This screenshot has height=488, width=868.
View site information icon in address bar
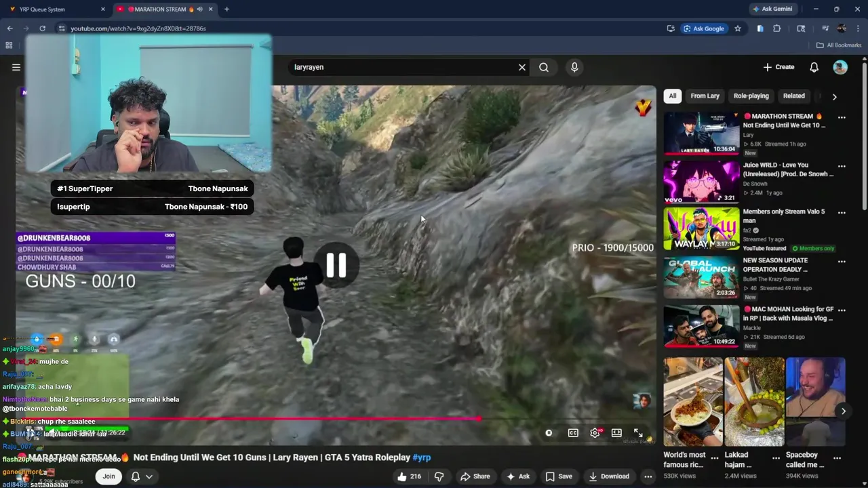61,28
